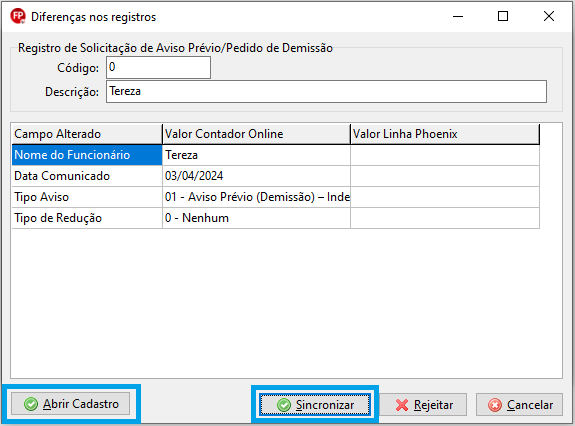Click into the Descrição text field
The height and width of the screenshot is (426, 575).
[x=326, y=92]
